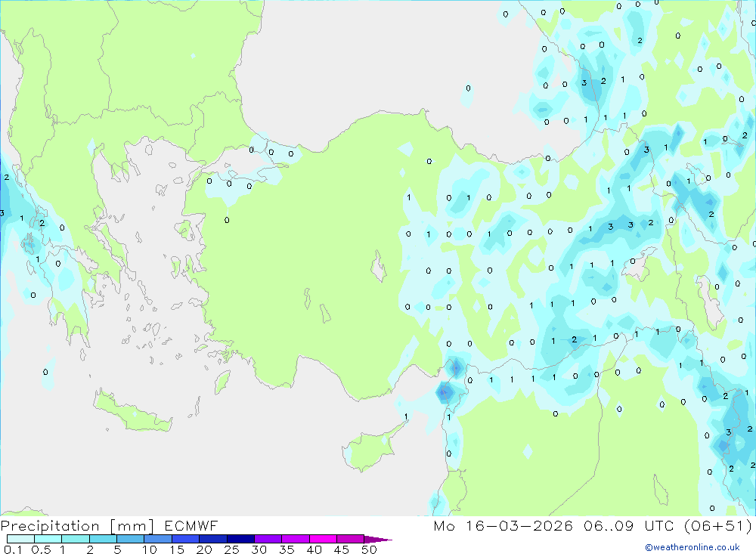Viewport: 756px width, 554px height.
Task: Select the 25–30 mm navy legend swatch
Action: 240,539
